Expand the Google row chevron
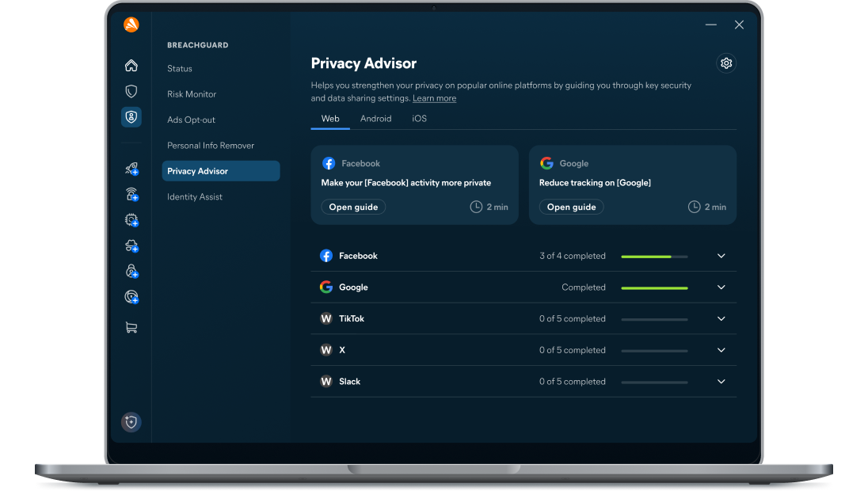The image size is (868, 491). click(x=721, y=287)
